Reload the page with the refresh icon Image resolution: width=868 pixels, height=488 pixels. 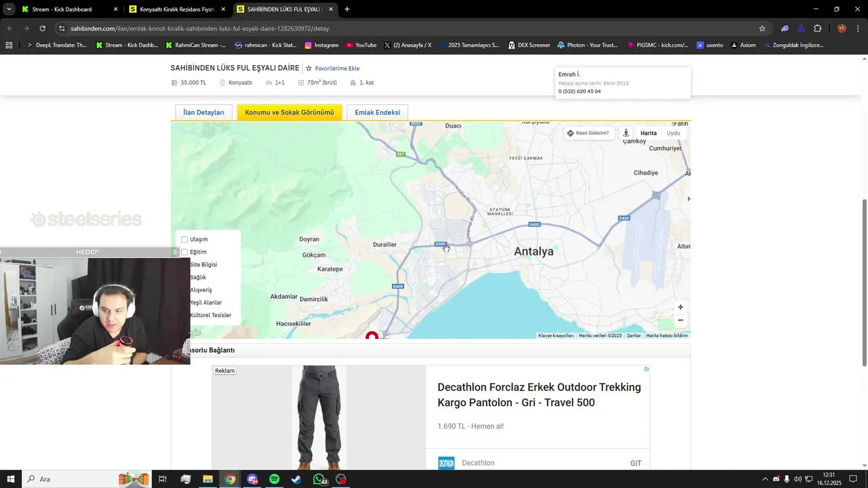(42, 28)
